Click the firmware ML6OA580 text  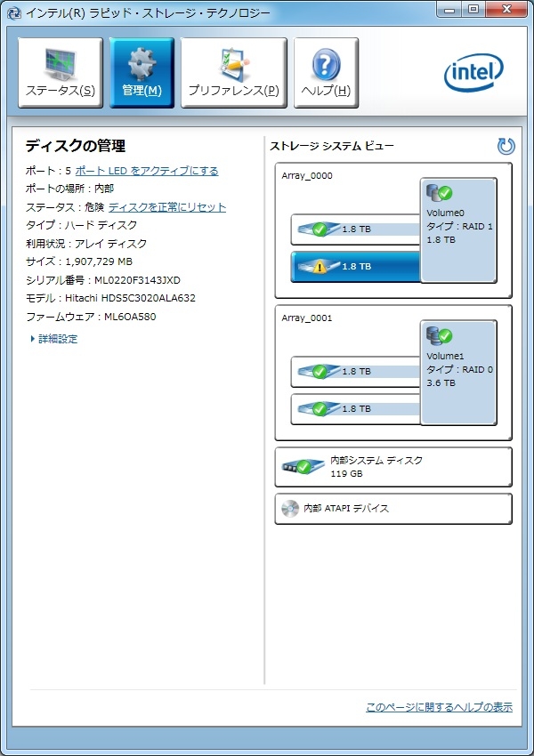click(x=130, y=317)
